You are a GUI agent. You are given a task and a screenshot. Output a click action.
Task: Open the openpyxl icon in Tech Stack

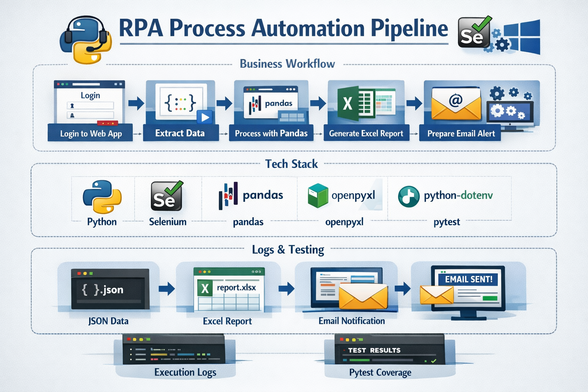(x=318, y=195)
